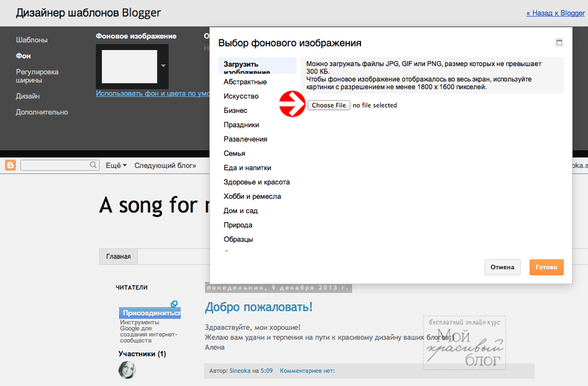
Task: Click Участники (1) heading
Action: (x=142, y=354)
